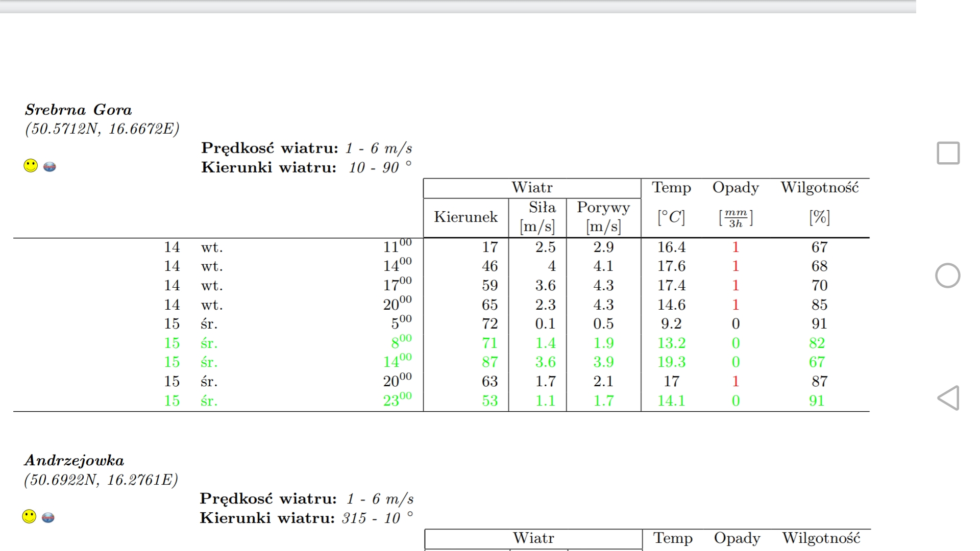This screenshot has height=551, width=980.
Task: Tap the Android recent apps square button
Action: pyautogui.click(x=948, y=153)
